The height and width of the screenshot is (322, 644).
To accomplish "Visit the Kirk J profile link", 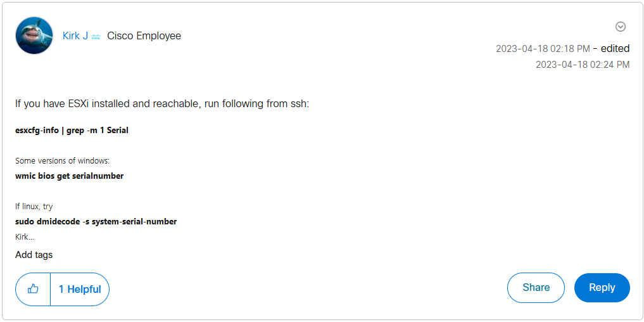I will [x=75, y=36].
